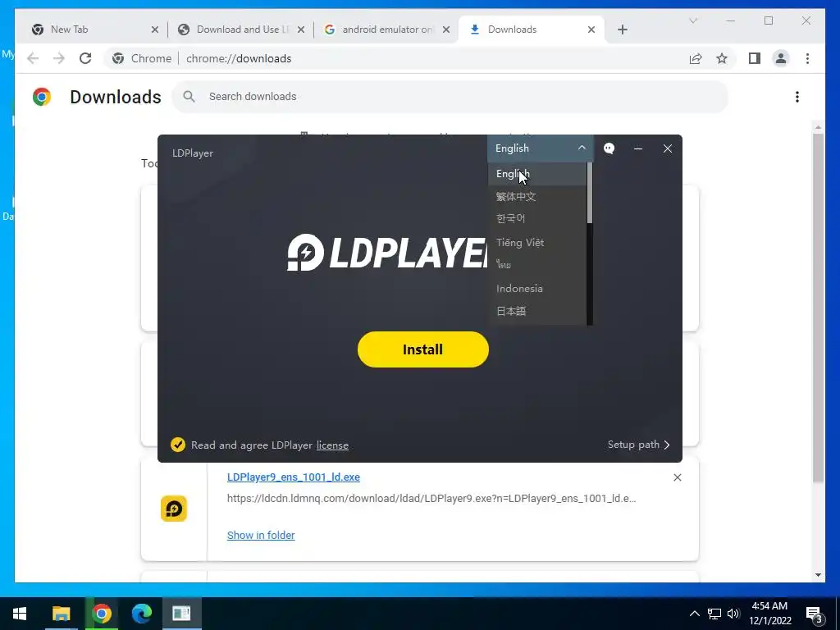This screenshot has width=840, height=630.
Task: Go back in Chrome
Action: tap(33, 58)
